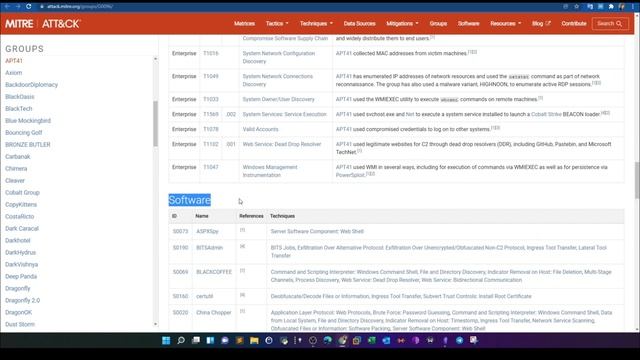
Task: Open Groups in the top navigation bar
Action: 438,24
